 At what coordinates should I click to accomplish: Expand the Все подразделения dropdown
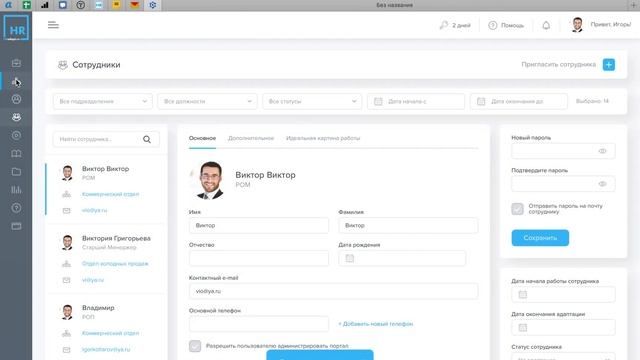pos(103,101)
